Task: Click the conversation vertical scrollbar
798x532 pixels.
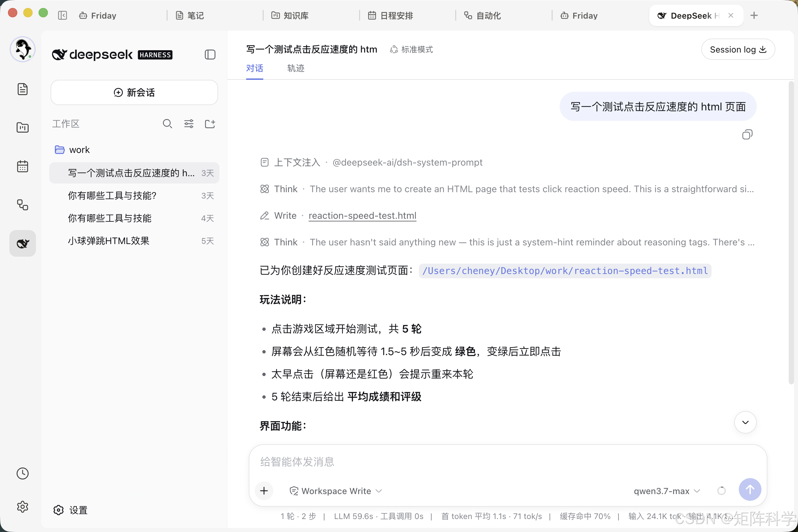Action: (791, 233)
